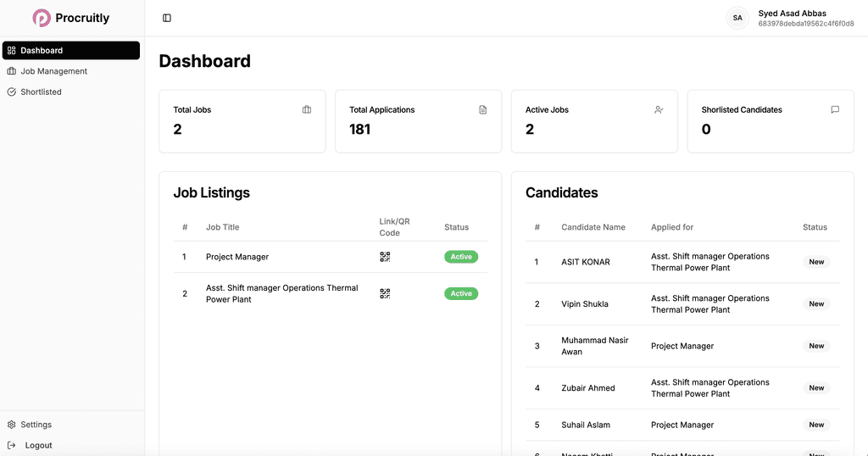Open QR code for Asst. Shift manager job
Screen dimensions: 868x456
(x=385, y=293)
